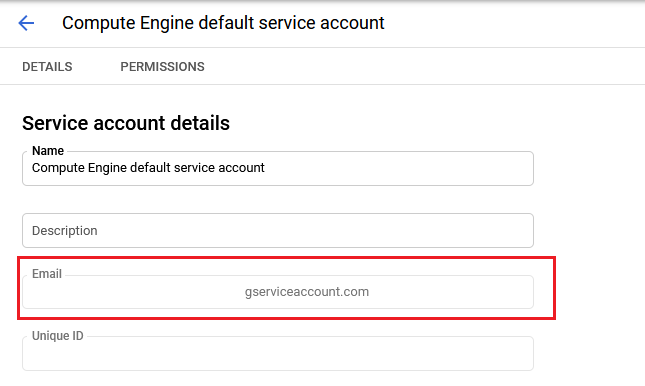Select the Email field with gserviceaccount.com
Screen dimensions: 645x386
click(278, 292)
